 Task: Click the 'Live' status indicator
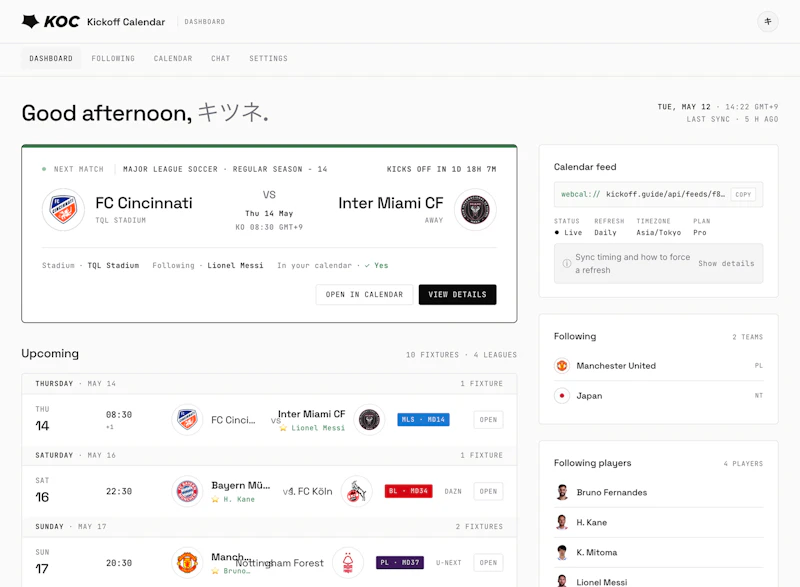point(568,233)
